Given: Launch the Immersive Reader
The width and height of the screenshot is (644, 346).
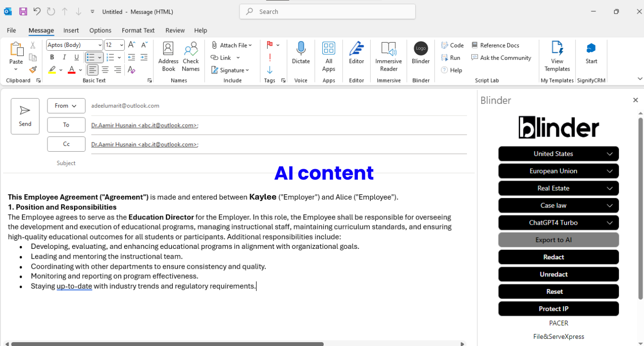Looking at the screenshot, I should (388, 56).
